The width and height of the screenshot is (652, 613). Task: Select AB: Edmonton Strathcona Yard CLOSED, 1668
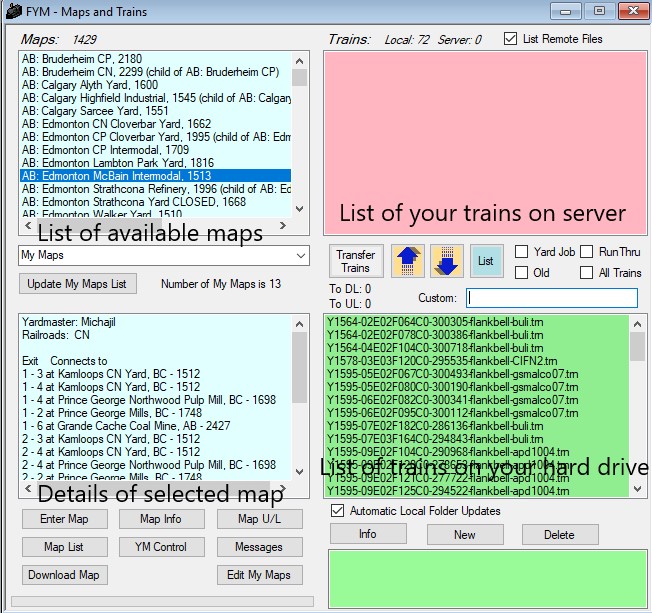pyautogui.click(x=156, y=202)
